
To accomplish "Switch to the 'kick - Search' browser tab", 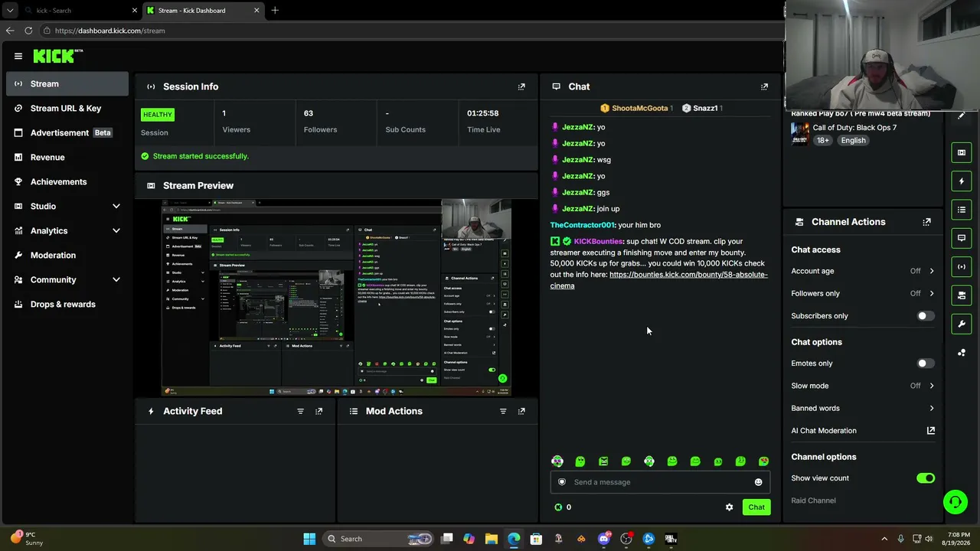I will coord(80,11).
